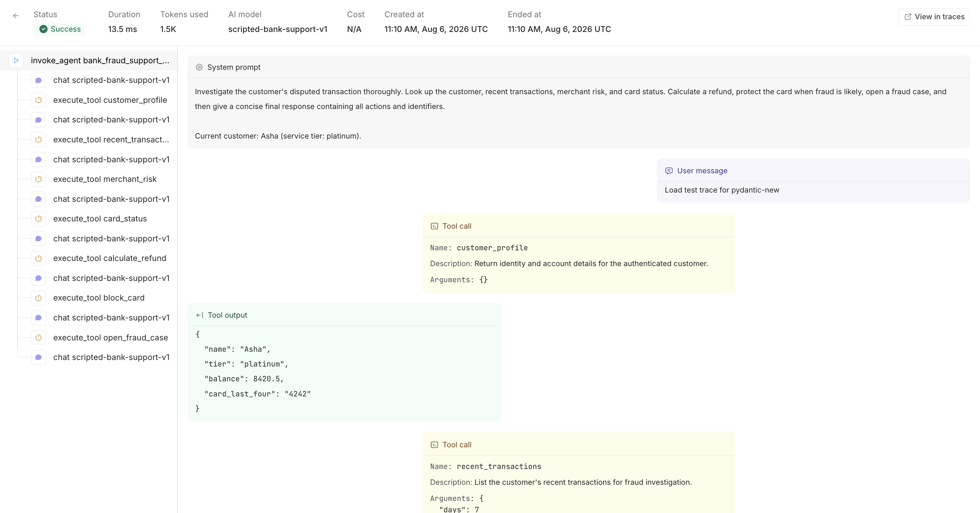This screenshot has width=980, height=513.
Task: Select the execute_tool customer_profile span
Action: click(x=110, y=100)
